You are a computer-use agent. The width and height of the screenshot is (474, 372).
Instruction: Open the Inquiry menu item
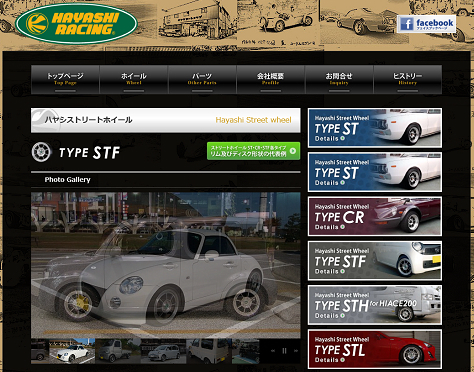tap(339, 79)
